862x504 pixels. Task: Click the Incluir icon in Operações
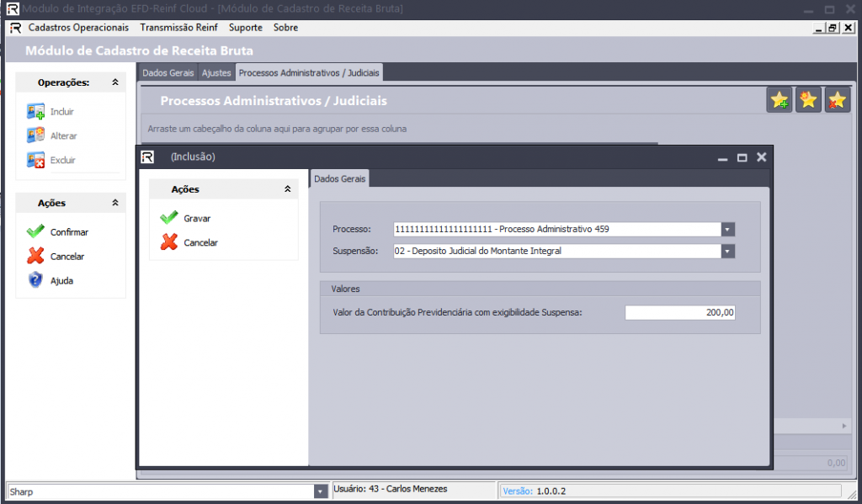[x=35, y=111]
